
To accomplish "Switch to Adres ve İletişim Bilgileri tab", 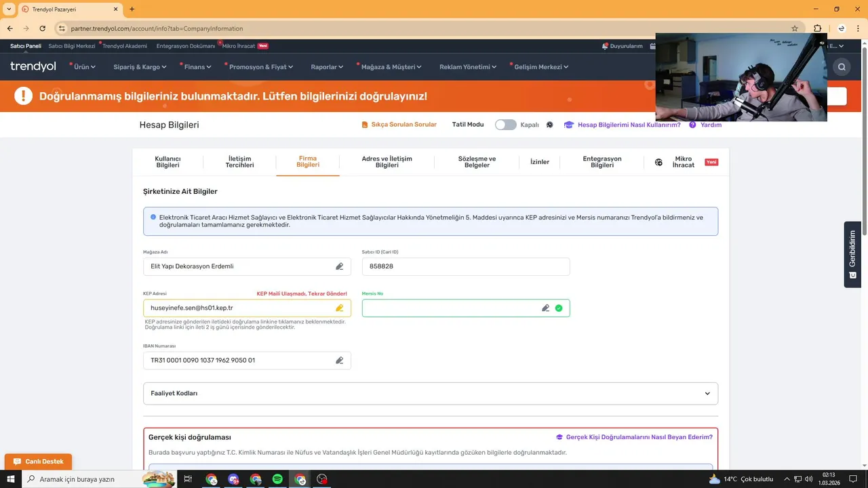I will click(x=387, y=162).
